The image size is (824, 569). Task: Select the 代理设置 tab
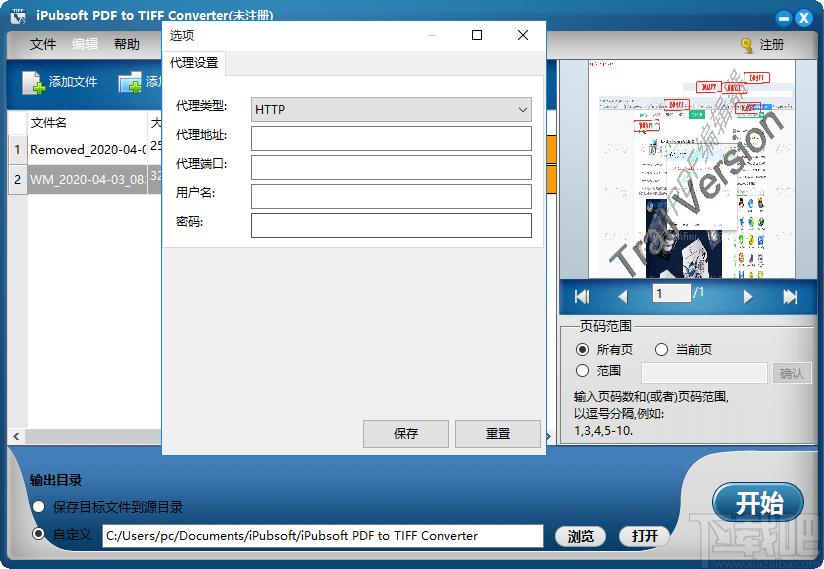point(194,63)
